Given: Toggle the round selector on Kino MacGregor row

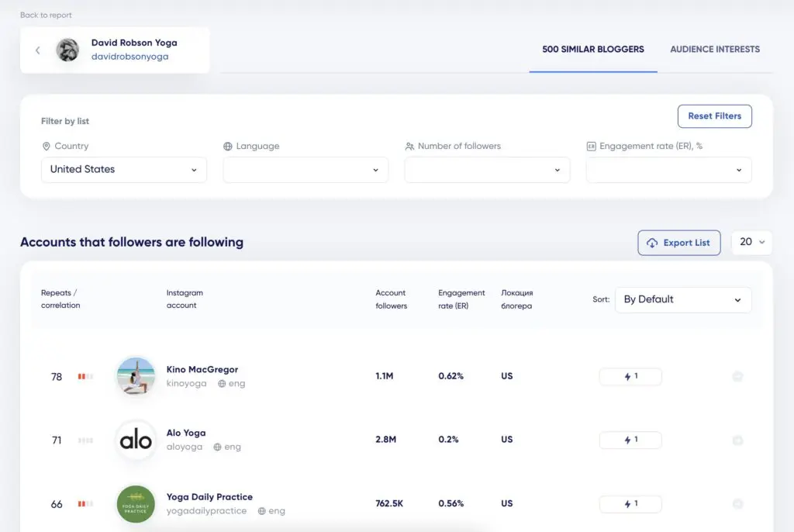Looking at the screenshot, I should click(x=737, y=376).
